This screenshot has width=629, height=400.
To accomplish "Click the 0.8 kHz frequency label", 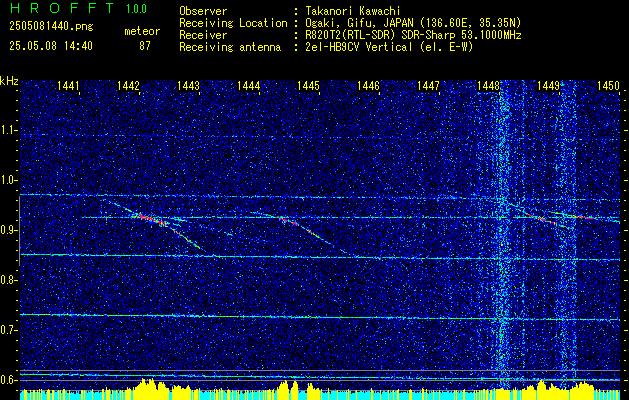I will pyautogui.click(x=9, y=280).
